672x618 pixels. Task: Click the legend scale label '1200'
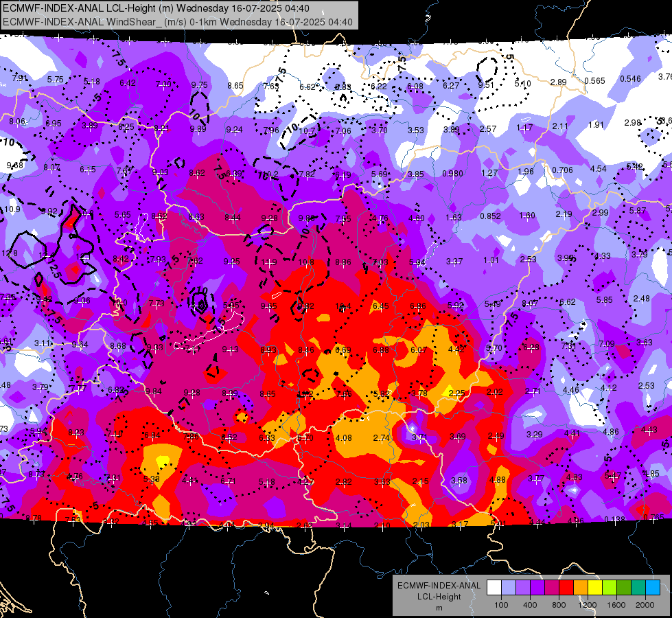pos(588,605)
